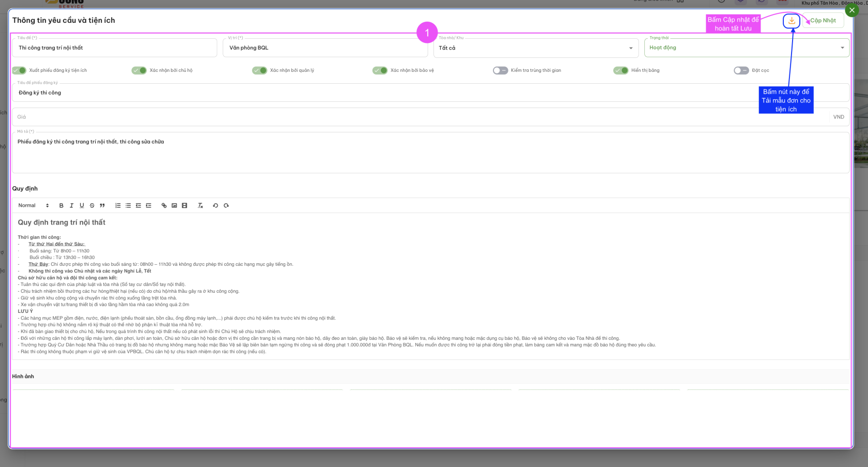Click the text 'Thời gian thi công:'
This screenshot has height=467, width=868.
(x=39, y=237)
